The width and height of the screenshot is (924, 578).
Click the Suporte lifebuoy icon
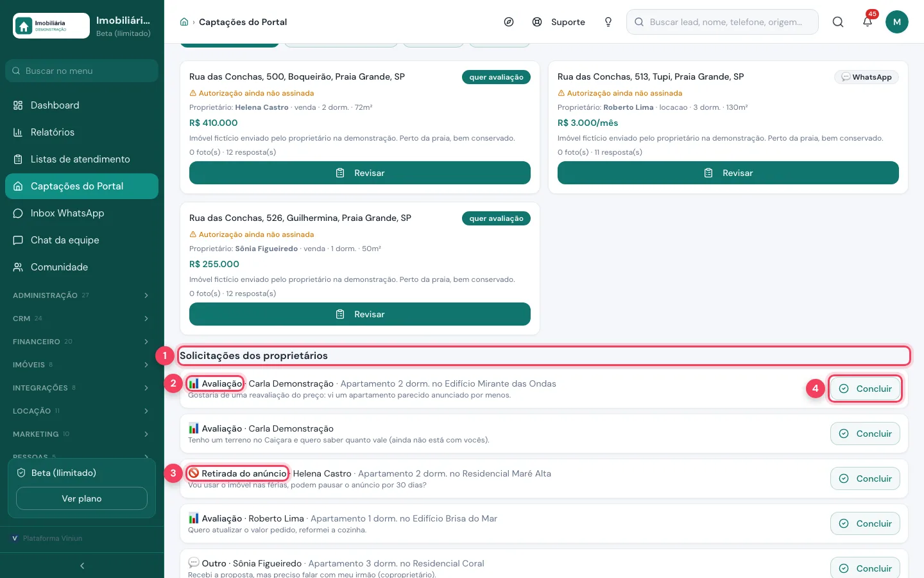point(537,22)
